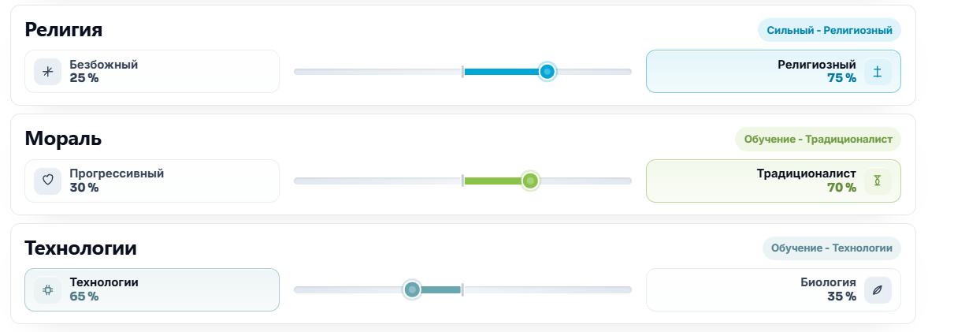980x332 pixels.
Task: Select the Прогрессивный 30% card
Action: [152, 181]
